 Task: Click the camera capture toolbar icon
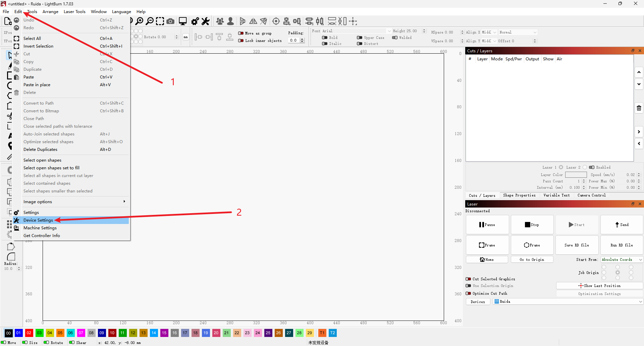point(170,21)
